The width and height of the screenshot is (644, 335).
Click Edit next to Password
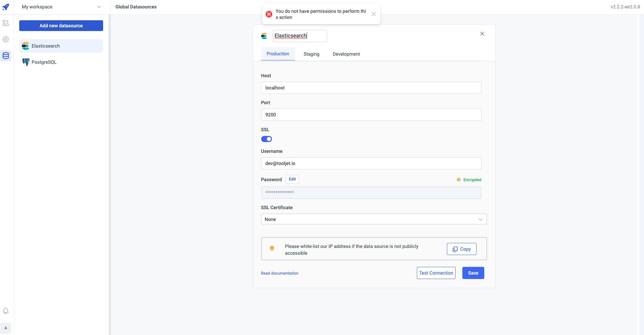[x=292, y=179]
